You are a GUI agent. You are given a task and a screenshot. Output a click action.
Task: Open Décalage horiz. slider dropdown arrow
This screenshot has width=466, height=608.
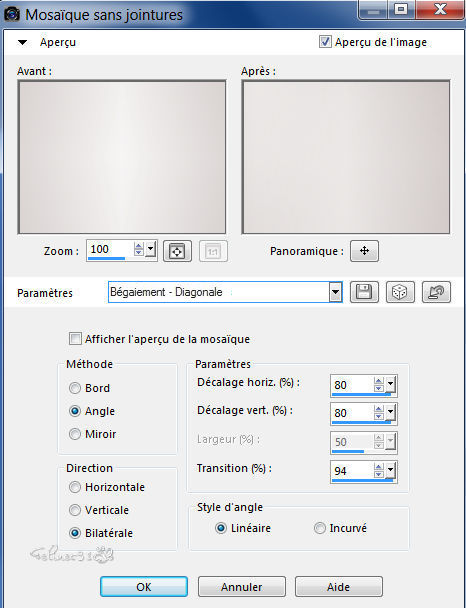point(390,385)
